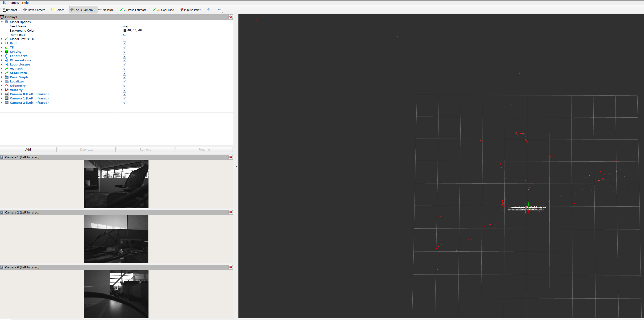Select the Interact tool
The image size is (644, 320).
click(10, 10)
